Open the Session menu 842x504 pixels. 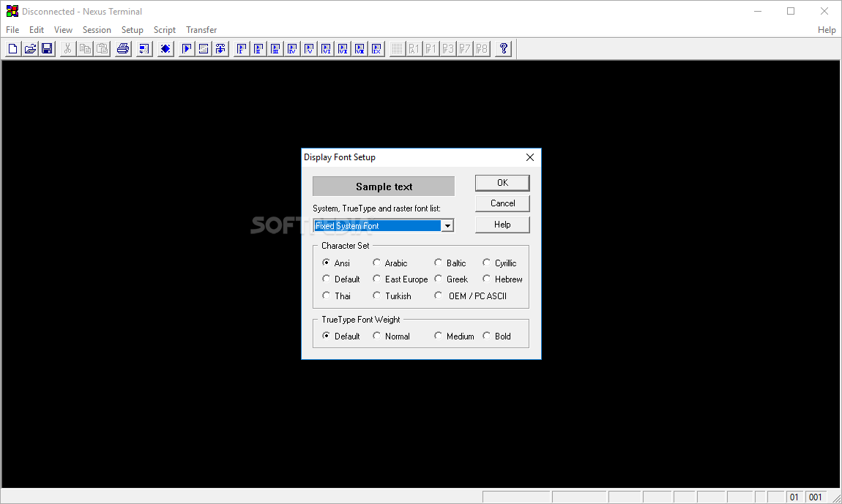(97, 29)
